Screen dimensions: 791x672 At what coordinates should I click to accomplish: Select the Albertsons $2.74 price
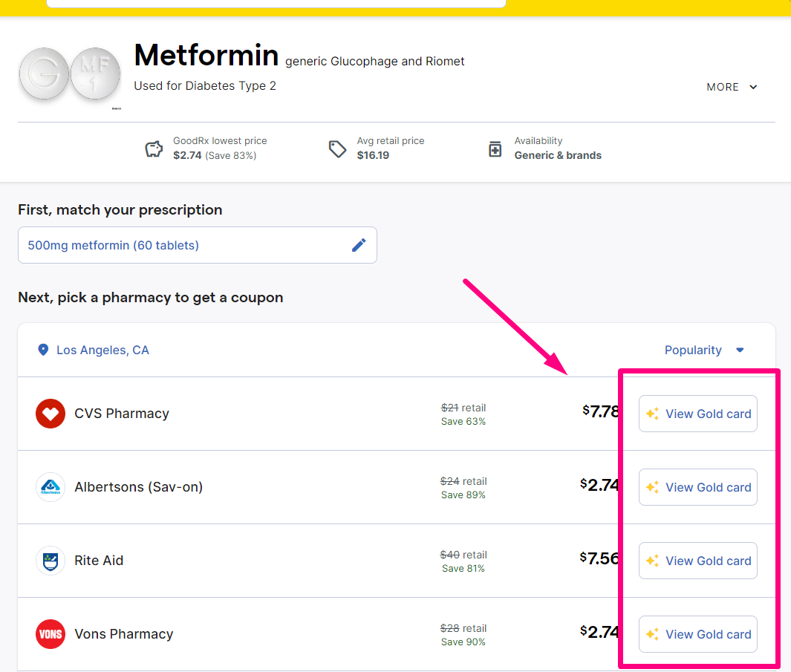599,485
